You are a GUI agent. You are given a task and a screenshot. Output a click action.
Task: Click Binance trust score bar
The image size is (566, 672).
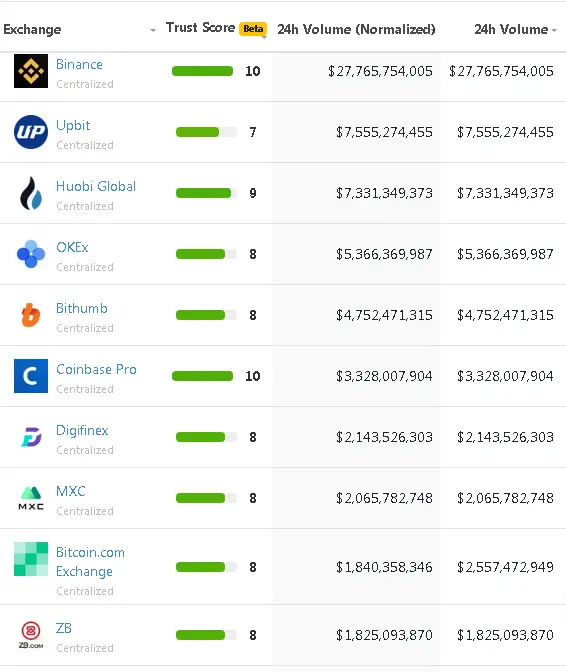(202, 71)
